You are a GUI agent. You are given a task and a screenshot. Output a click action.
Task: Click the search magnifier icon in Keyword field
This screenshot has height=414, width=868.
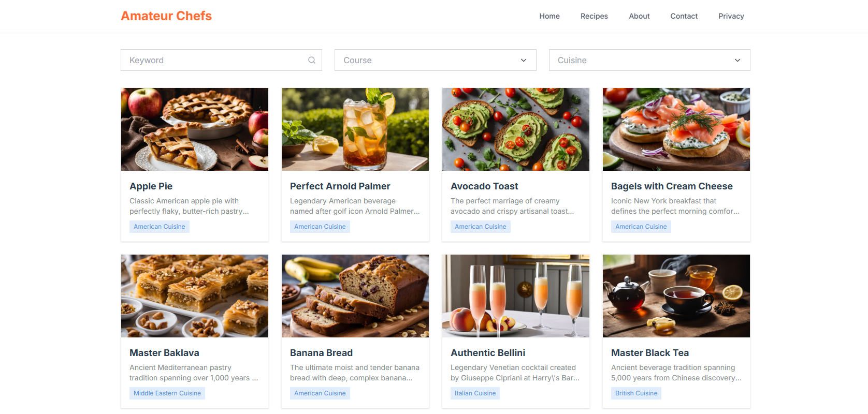pyautogui.click(x=312, y=60)
